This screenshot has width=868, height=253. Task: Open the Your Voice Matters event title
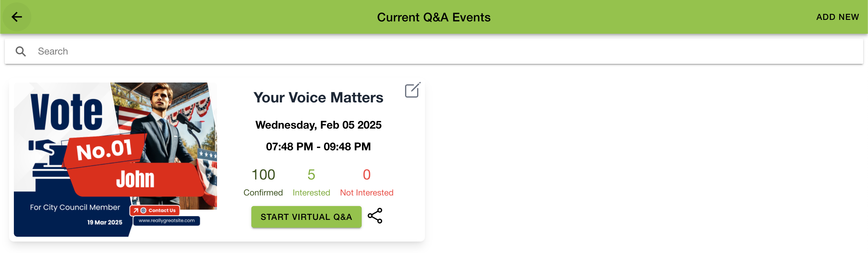coord(319,97)
